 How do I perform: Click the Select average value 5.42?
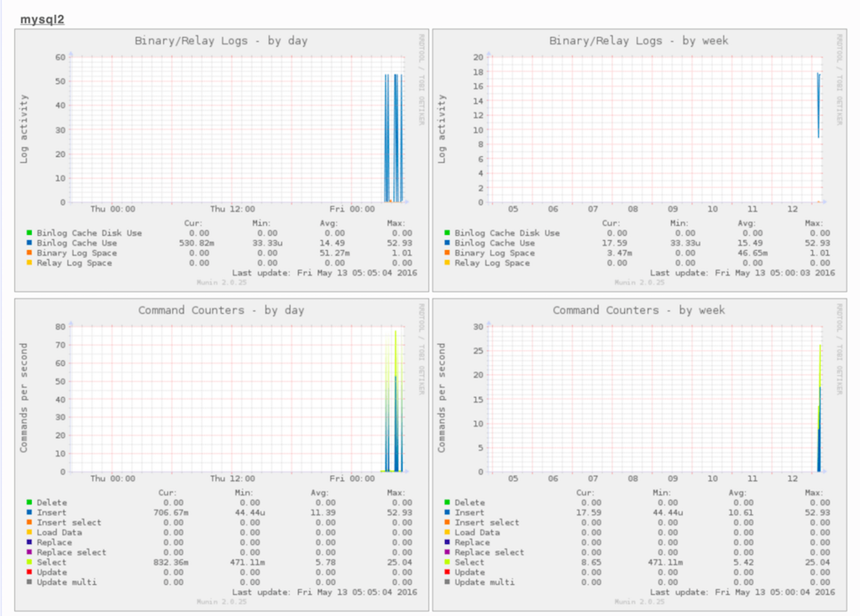click(743, 562)
